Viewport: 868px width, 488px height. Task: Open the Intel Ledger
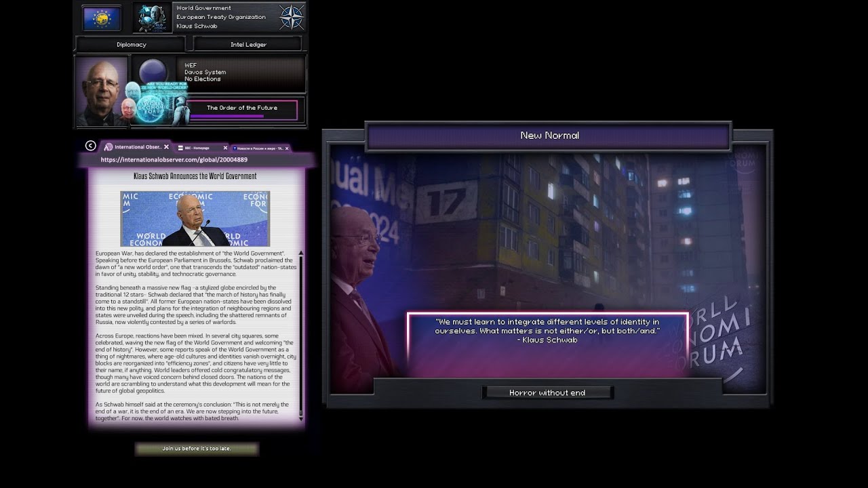248,44
